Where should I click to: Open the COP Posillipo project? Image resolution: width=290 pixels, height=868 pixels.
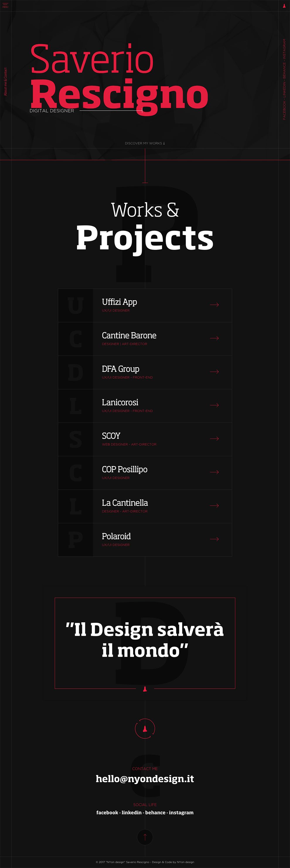pyautogui.click(x=145, y=473)
